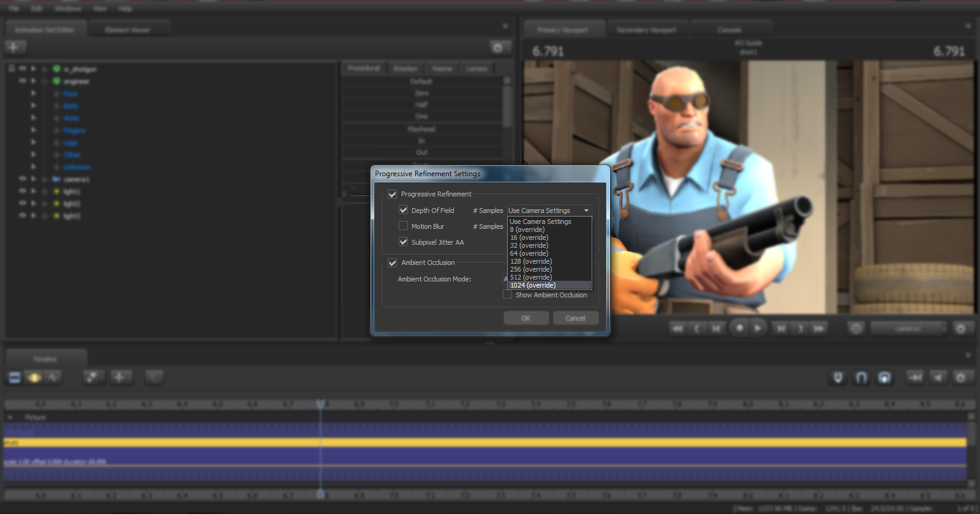Enable the Motion Blur checkbox
Viewport: 980px width, 514px height.
click(x=403, y=226)
